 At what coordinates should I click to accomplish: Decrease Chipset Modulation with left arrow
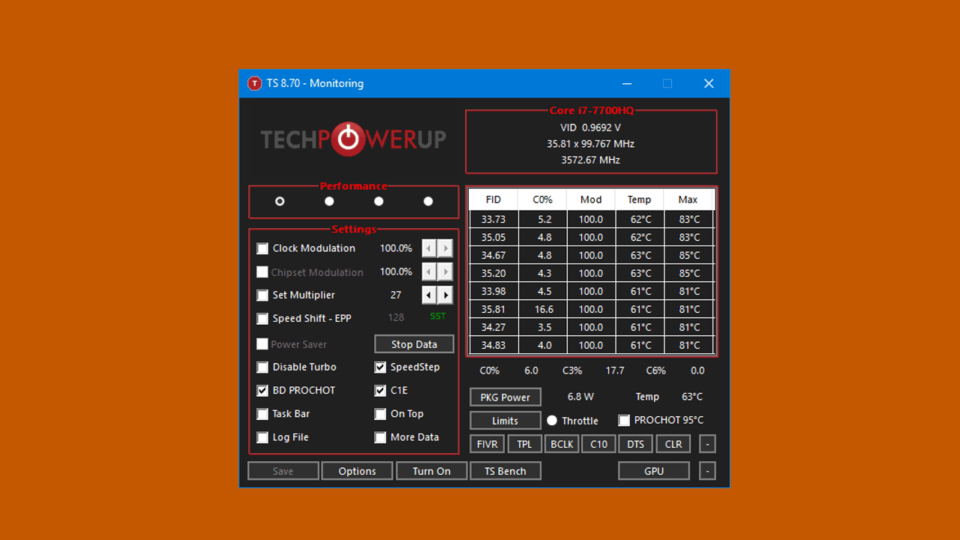pyautogui.click(x=429, y=271)
